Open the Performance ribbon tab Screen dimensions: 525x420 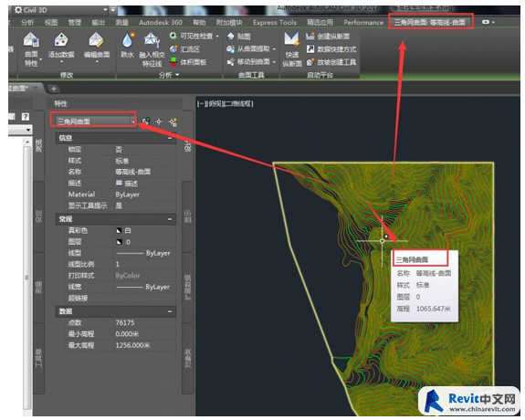point(363,23)
